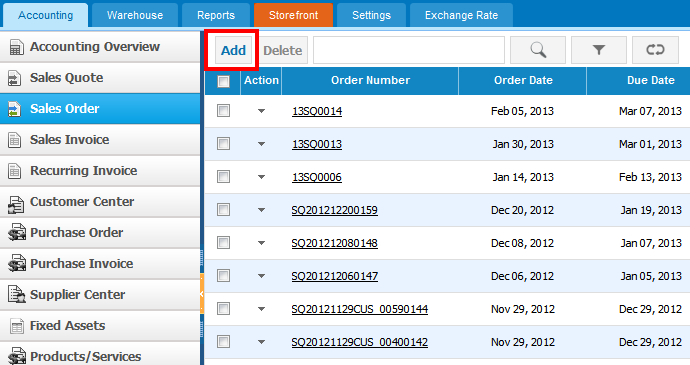Click the Accounting Overview calculator icon
This screenshot has width=690, height=365.
[16, 48]
